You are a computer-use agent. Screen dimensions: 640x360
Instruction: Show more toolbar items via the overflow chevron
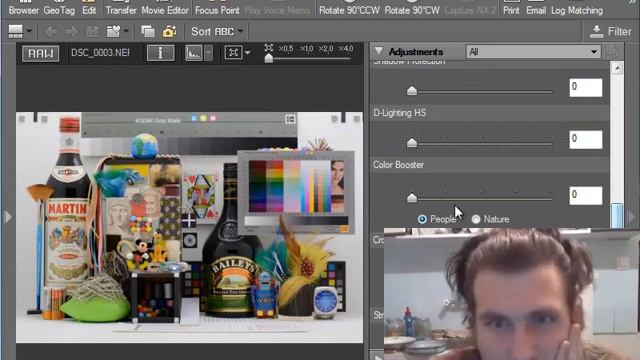coord(632,2)
